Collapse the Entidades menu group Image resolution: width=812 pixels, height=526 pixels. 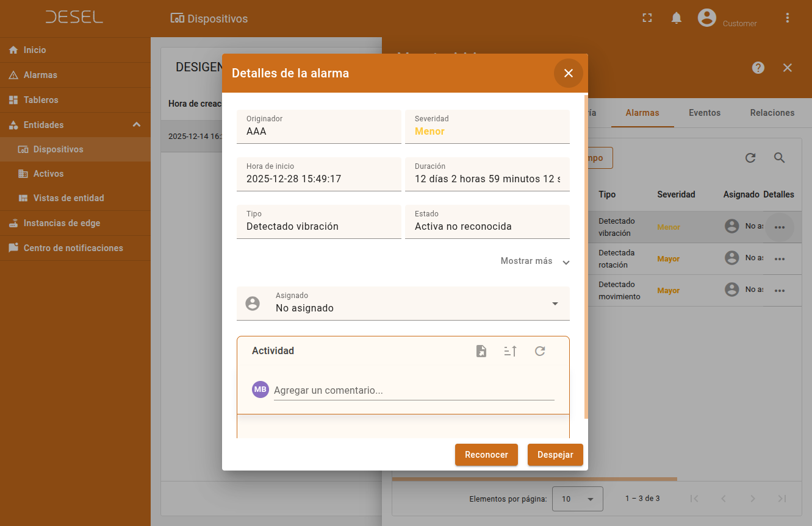pyautogui.click(x=137, y=125)
